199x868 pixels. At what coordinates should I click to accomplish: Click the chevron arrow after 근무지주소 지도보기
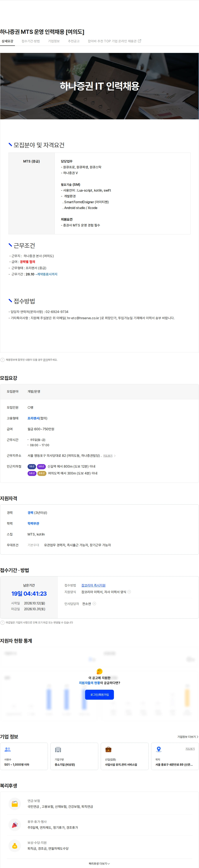pos(115,456)
